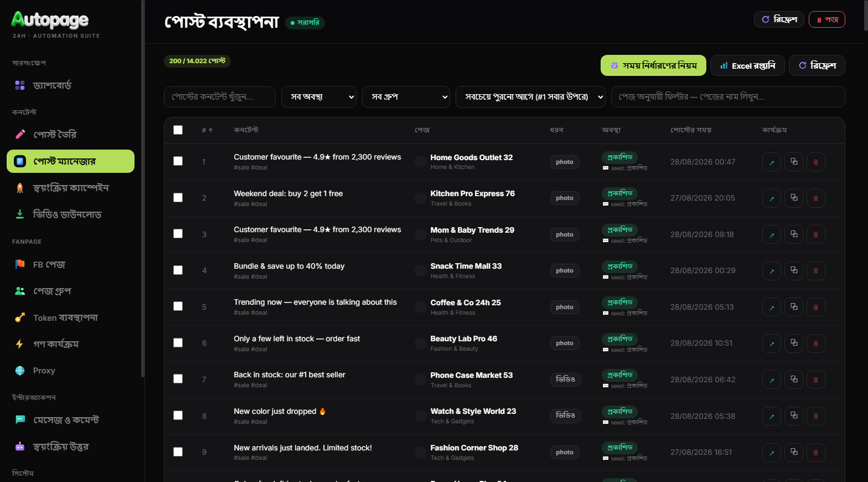Tick checkbox for Trending now post
The width and height of the screenshot is (868, 482).
point(178,306)
